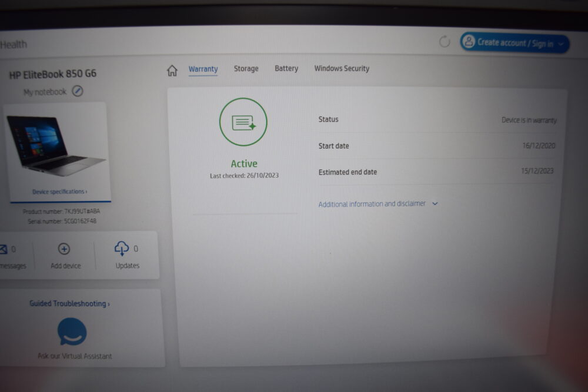Click the Updates cloud download icon
This screenshot has width=588, height=392.
tap(122, 249)
